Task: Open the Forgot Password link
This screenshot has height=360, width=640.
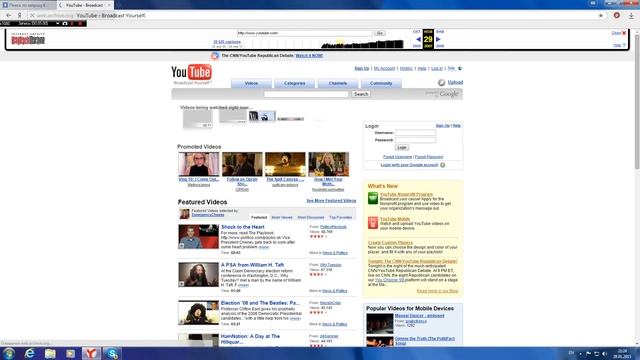Action: (x=429, y=157)
